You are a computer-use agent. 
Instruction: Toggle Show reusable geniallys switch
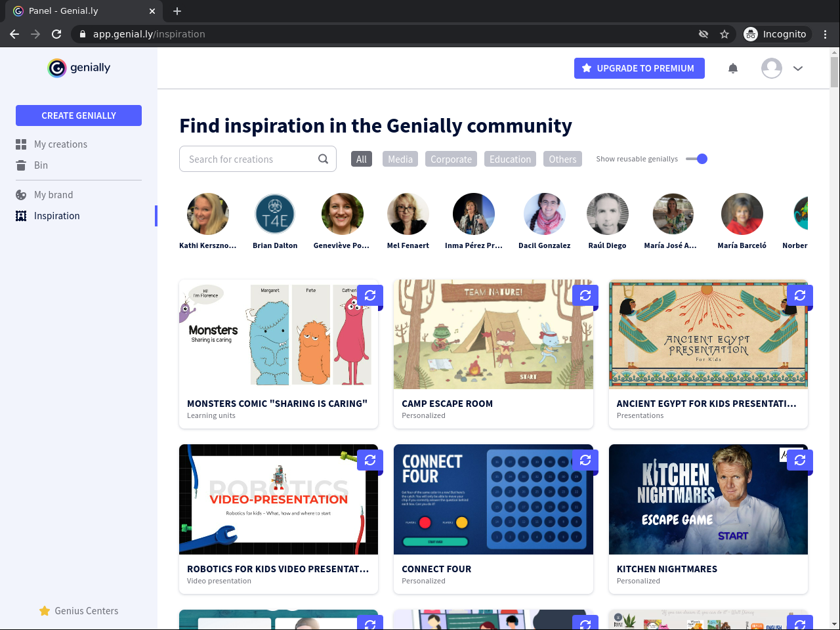(696, 159)
